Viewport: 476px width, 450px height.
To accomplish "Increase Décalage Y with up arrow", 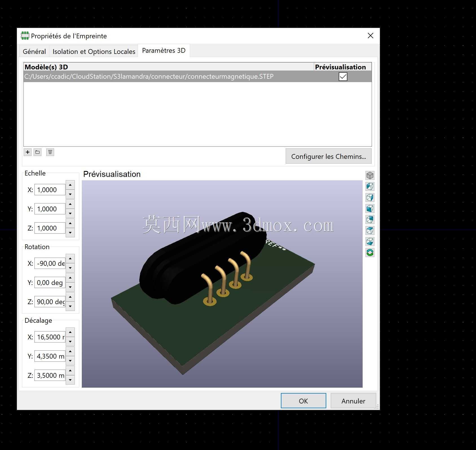I will click(70, 352).
